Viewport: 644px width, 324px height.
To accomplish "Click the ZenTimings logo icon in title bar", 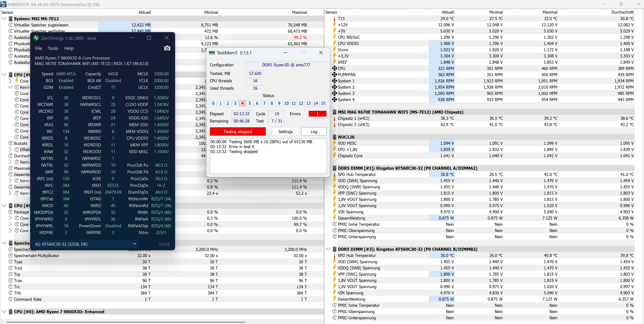I will tap(36, 38).
